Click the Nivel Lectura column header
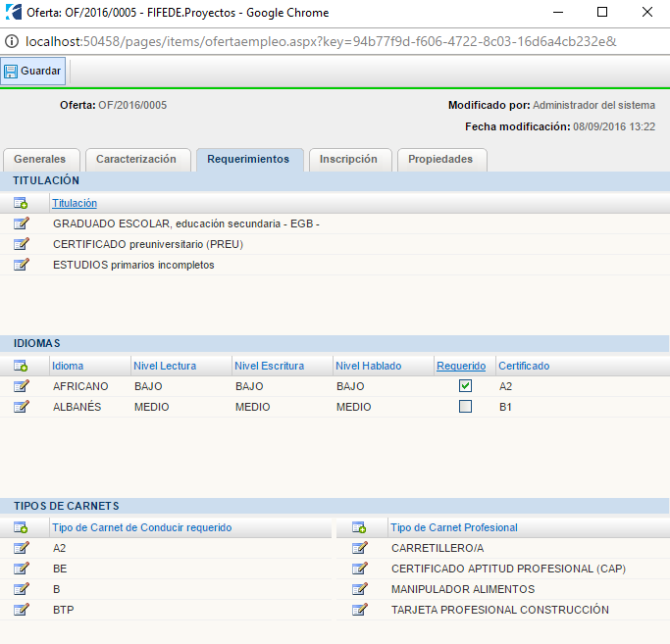 point(165,366)
